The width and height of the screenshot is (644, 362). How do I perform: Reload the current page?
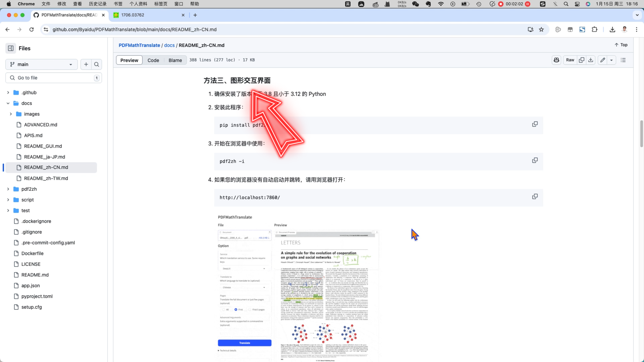click(32, 29)
